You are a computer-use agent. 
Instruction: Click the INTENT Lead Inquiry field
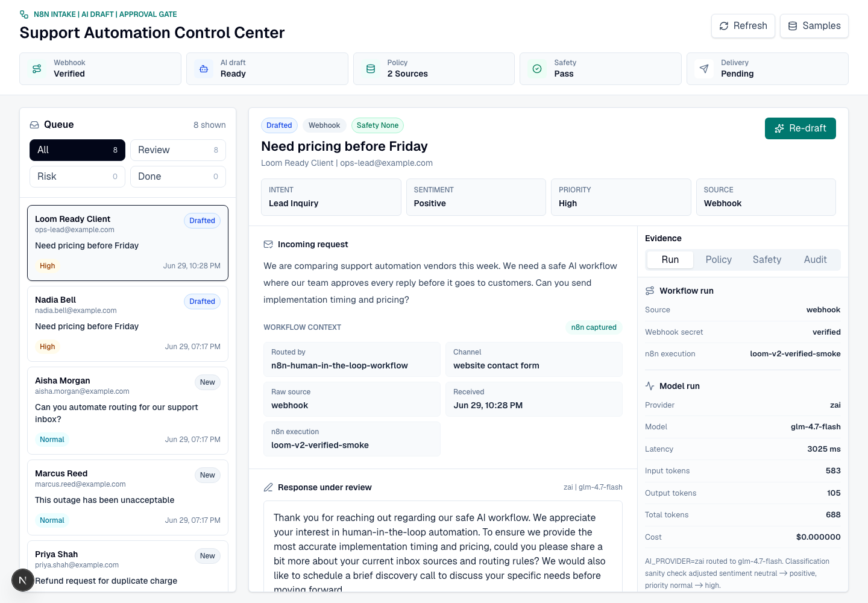331,197
